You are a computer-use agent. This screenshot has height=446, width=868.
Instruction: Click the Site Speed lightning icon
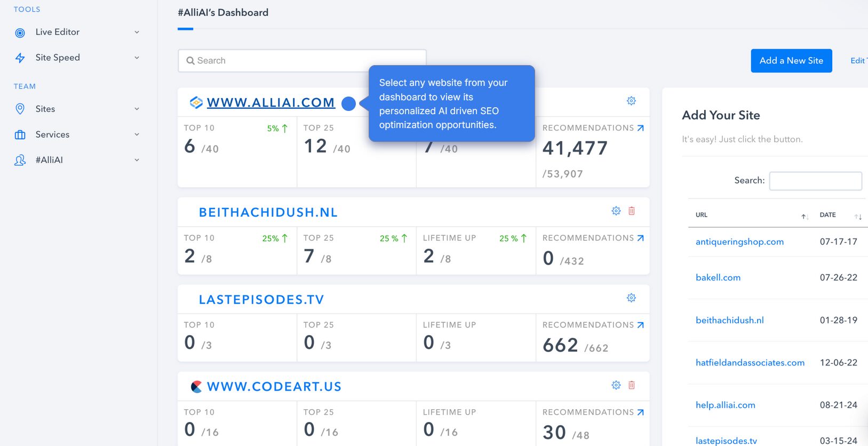coord(20,58)
